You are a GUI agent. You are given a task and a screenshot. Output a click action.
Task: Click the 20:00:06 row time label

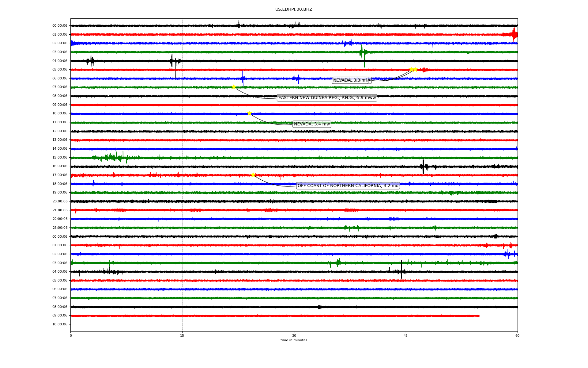click(60, 201)
